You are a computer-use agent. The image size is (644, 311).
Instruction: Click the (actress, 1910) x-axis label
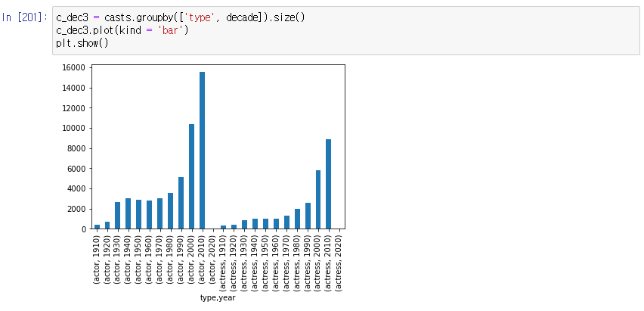coord(224,263)
